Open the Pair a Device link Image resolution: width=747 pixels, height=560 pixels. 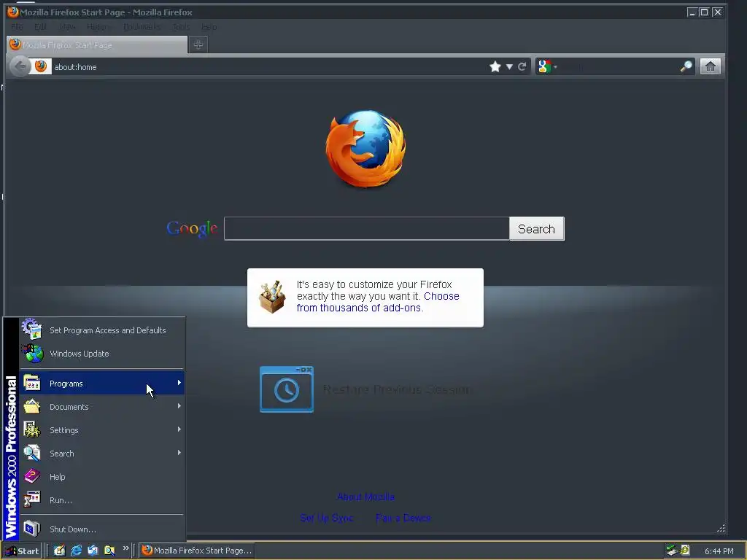pos(403,518)
